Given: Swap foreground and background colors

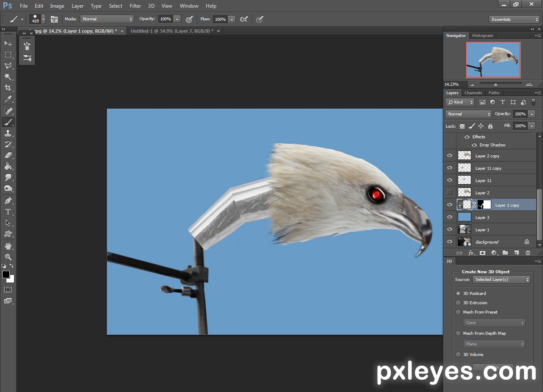Looking at the screenshot, I should click(x=12, y=266).
